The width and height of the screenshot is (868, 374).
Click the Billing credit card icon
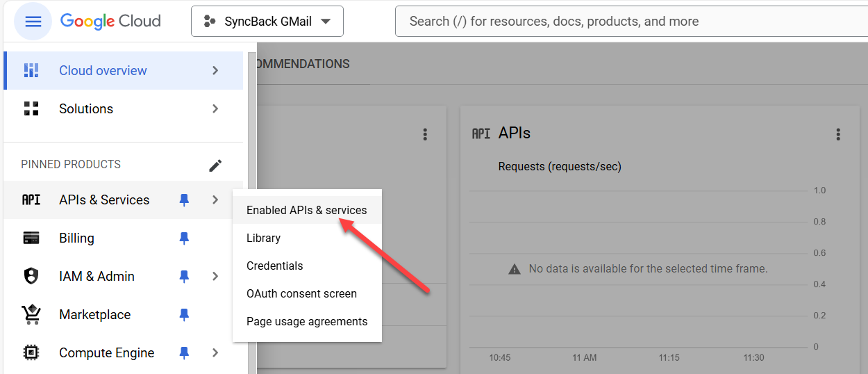coord(31,238)
